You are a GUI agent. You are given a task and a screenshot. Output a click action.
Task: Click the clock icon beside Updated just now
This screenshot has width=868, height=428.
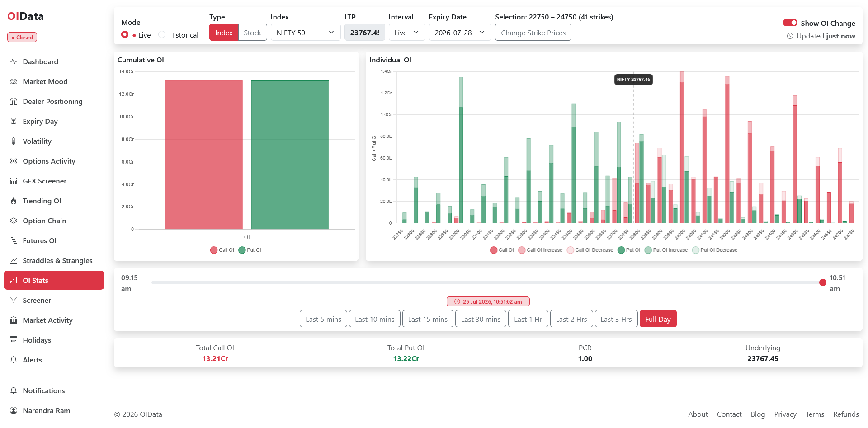point(790,36)
